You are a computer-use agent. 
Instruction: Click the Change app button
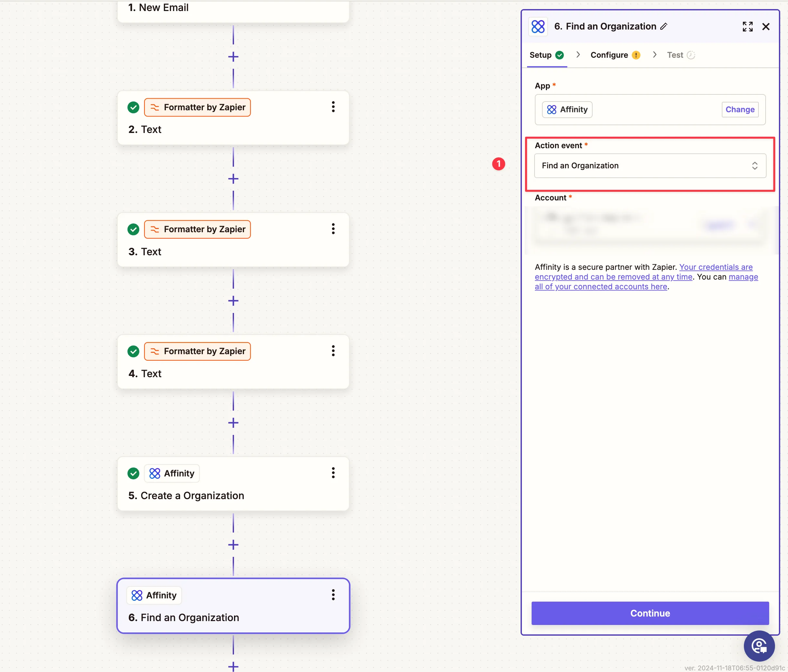tap(740, 110)
